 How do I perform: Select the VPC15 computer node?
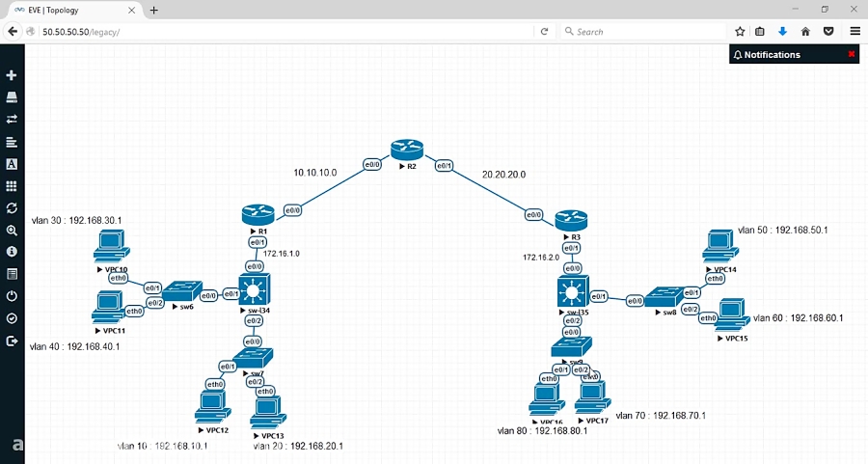(x=732, y=315)
